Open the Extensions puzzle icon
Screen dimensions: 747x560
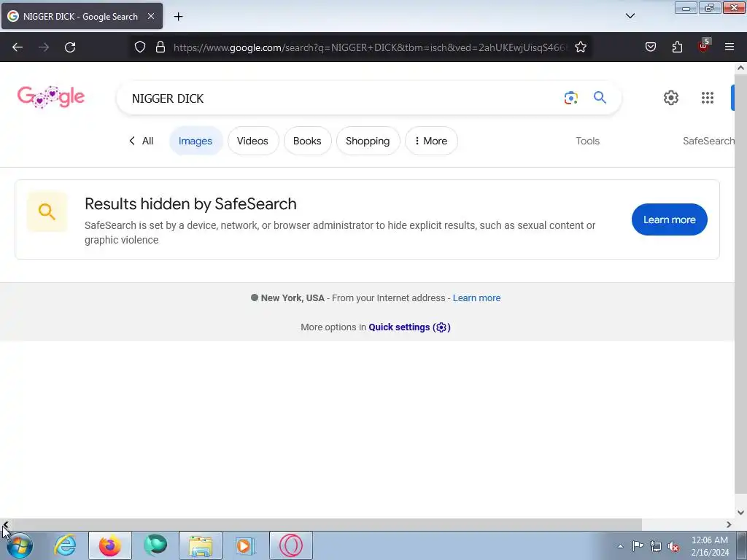[x=677, y=47]
